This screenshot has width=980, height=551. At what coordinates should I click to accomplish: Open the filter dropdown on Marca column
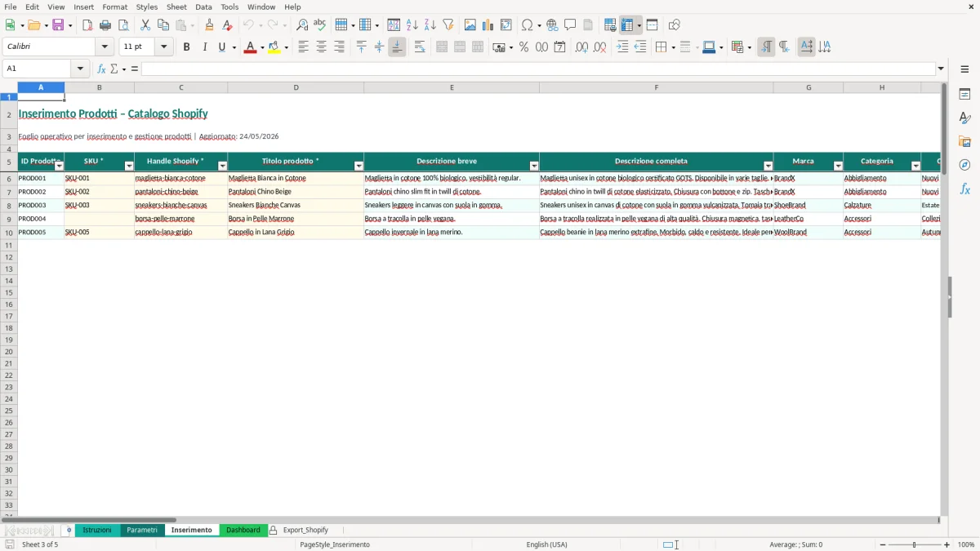point(837,166)
